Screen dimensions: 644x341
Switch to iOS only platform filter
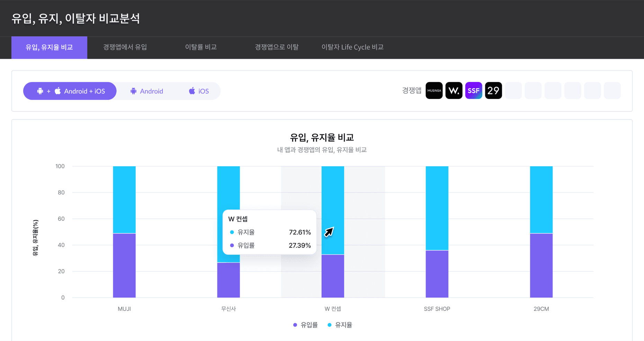[199, 91]
